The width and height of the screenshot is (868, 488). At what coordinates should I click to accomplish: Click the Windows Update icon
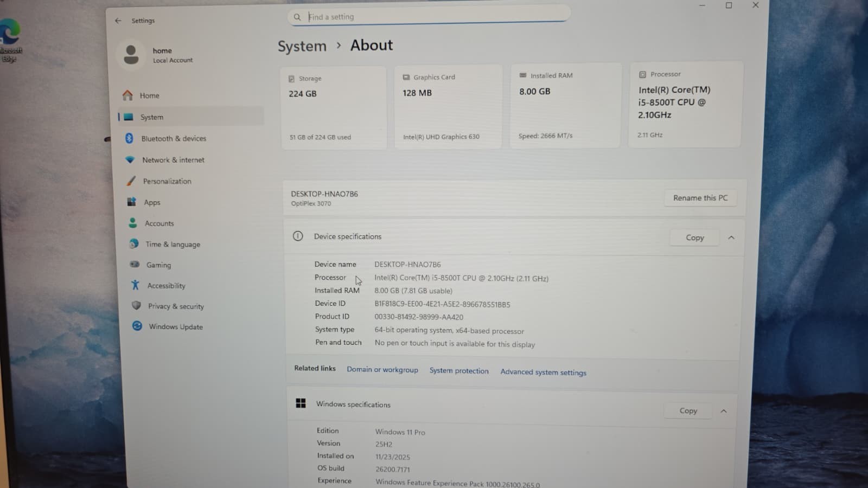tap(137, 326)
